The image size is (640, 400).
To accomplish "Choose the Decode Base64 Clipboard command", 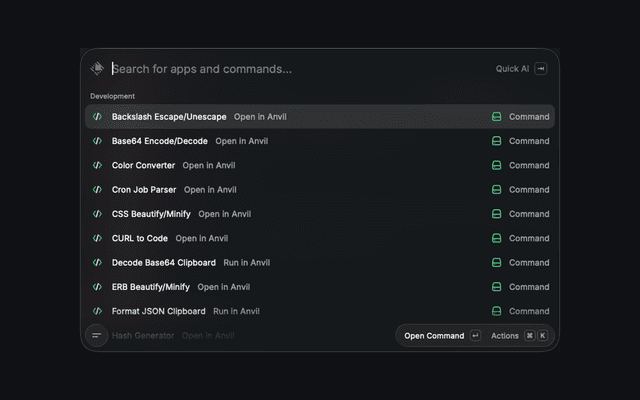I will (x=320, y=262).
